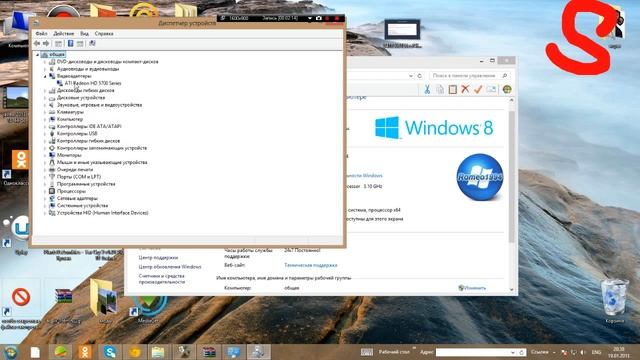The width and height of the screenshot is (640, 360).
Task: Expand the Мониторы node
Action: (x=45, y=156)
